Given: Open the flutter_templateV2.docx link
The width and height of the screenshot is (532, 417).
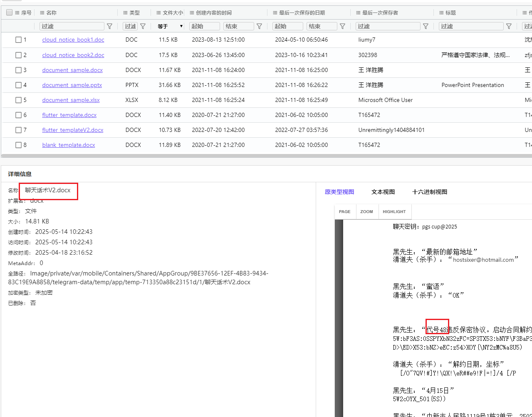Looking at the screenshot, I should coord(73,130).
